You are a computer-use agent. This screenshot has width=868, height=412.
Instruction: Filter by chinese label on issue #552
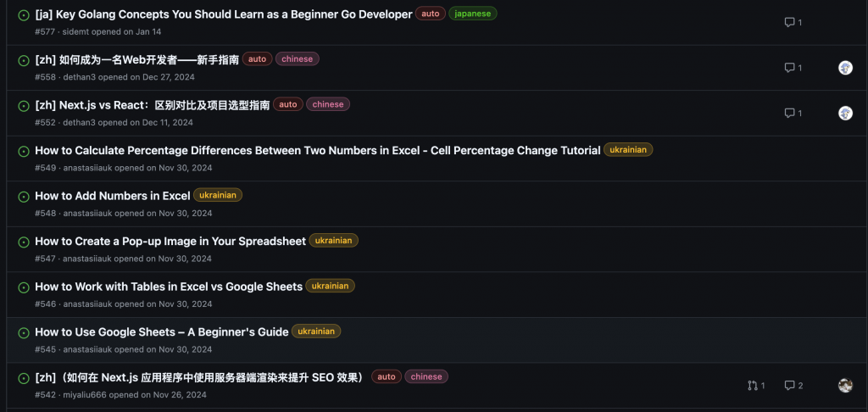coord(328,104)
